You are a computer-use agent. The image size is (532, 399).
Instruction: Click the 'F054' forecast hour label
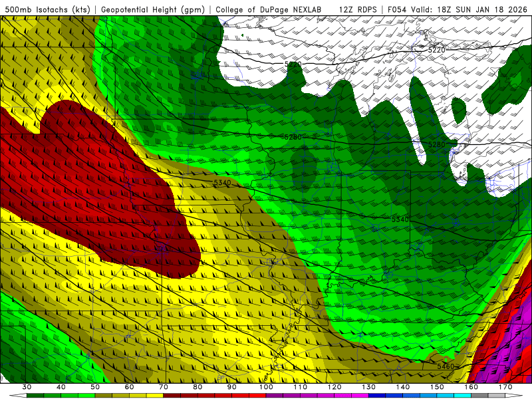pos(396,9)
